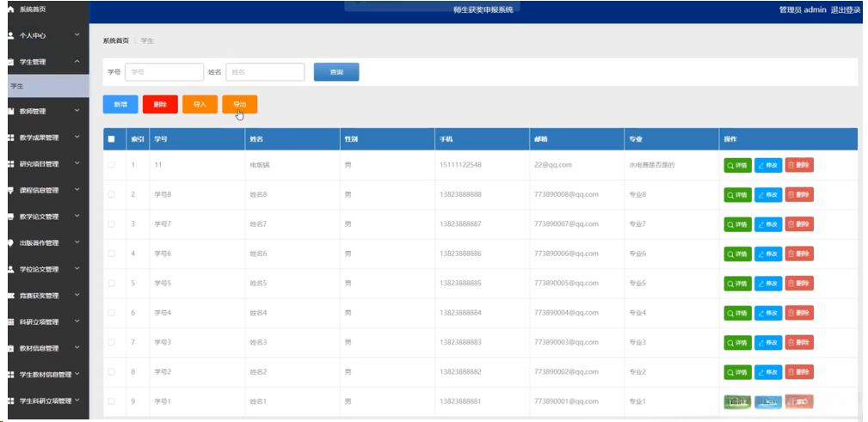868x422 pixels.
Task: Click the home icon beside 系统首页
Action: coord(10,9)
